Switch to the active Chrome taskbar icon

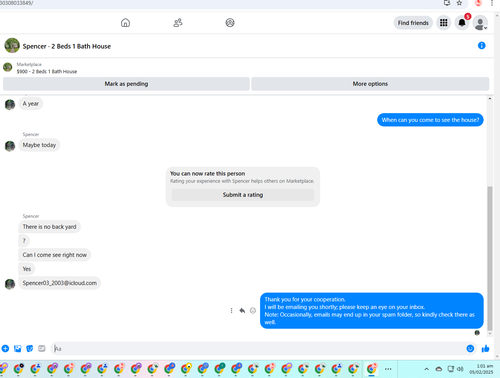[x=371, y=369]
